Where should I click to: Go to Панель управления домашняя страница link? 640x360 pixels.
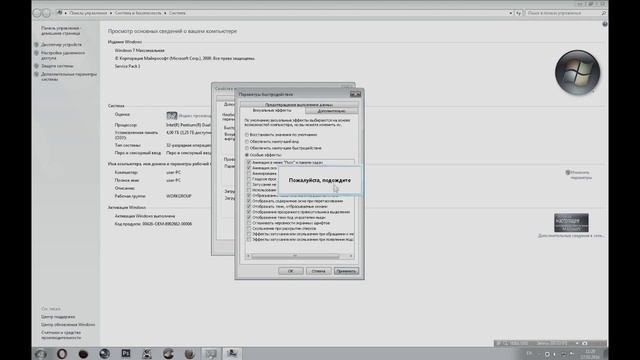point(60,31)
